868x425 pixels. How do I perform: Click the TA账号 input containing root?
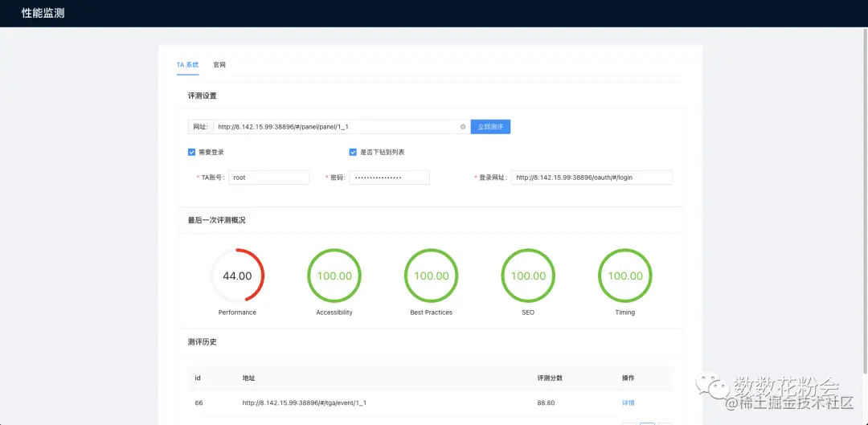268,178
